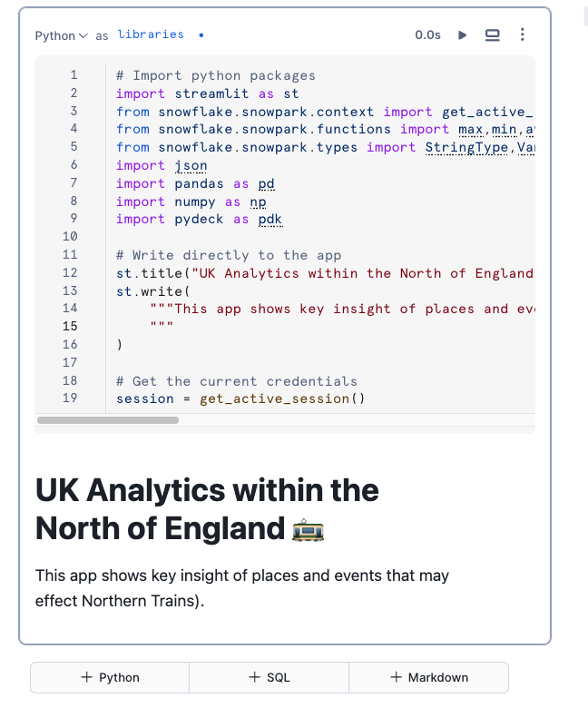Click line number 15 in gutter
The image size is (588, 718).
[70, 327]
